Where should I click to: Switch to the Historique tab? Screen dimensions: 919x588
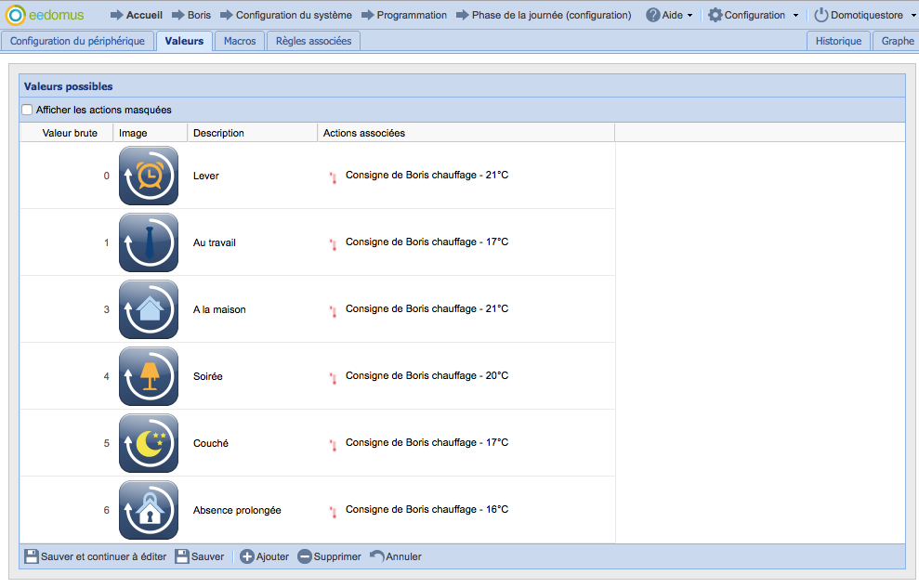[x=839, y=41]
